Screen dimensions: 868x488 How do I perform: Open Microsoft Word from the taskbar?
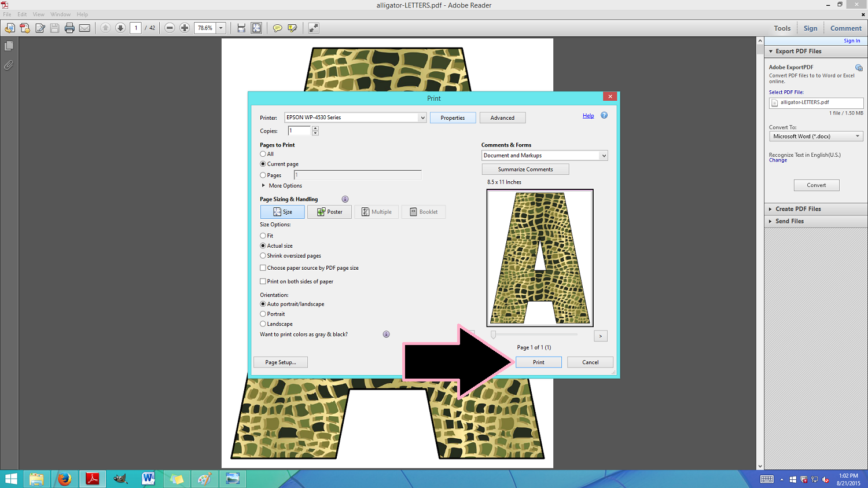coord(148,479)
